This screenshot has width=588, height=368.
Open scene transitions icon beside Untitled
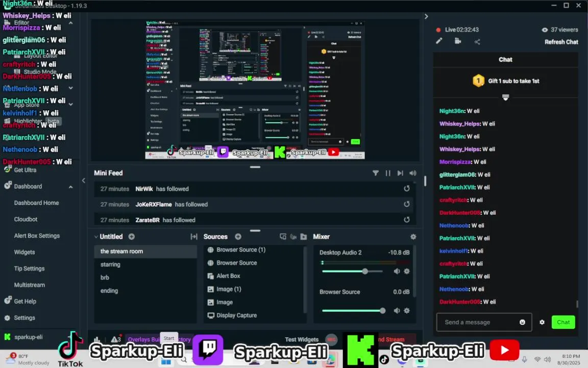click(x=194, y=237)
